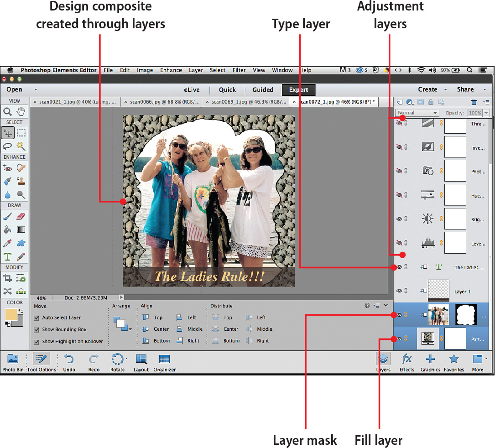Select the Spot Healing Brush tool
Screen dimensions: 495x448
[x=21, y=167]
